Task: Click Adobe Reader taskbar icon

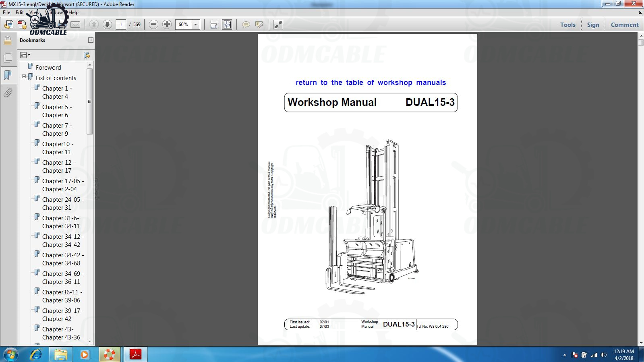Action: pos(135,354)
